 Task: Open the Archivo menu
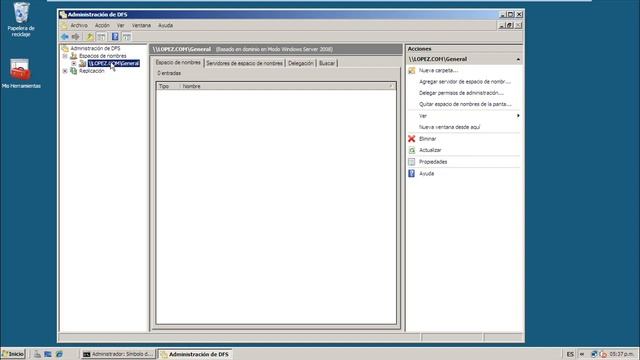[79, 25]
